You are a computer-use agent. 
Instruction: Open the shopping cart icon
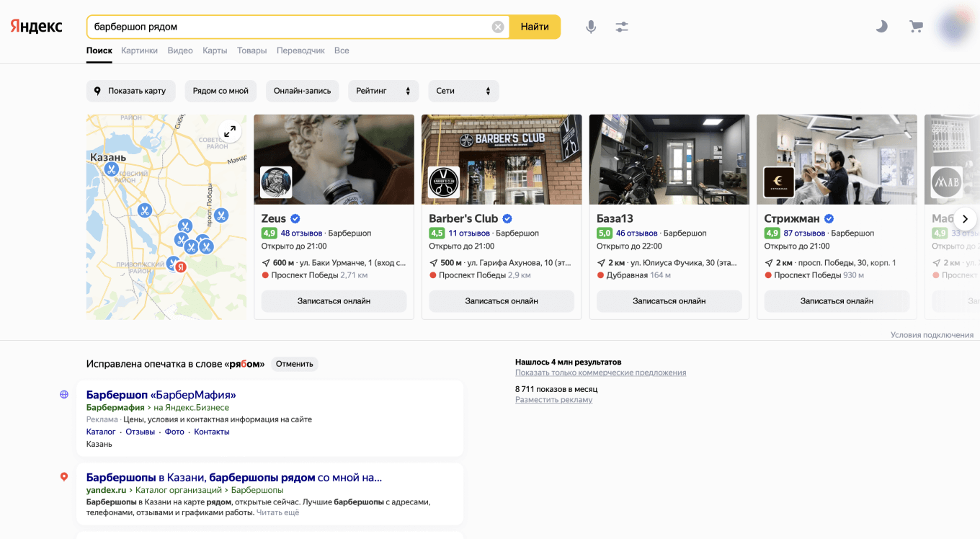point(916,27)
